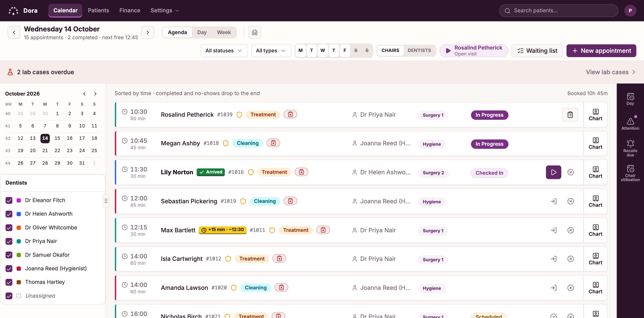Screen dimensions: 644x318
Task: Uncheck Dr Eleanor Fitch checkbox
Action: click(x=9, y=200)
